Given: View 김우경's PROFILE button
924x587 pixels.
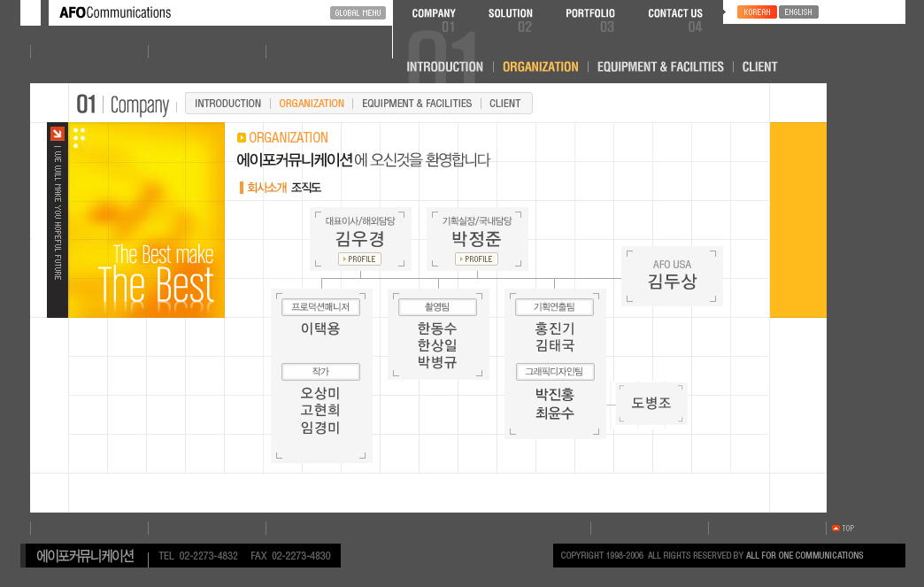Looking at the screenshot, I should pos(359,259).
